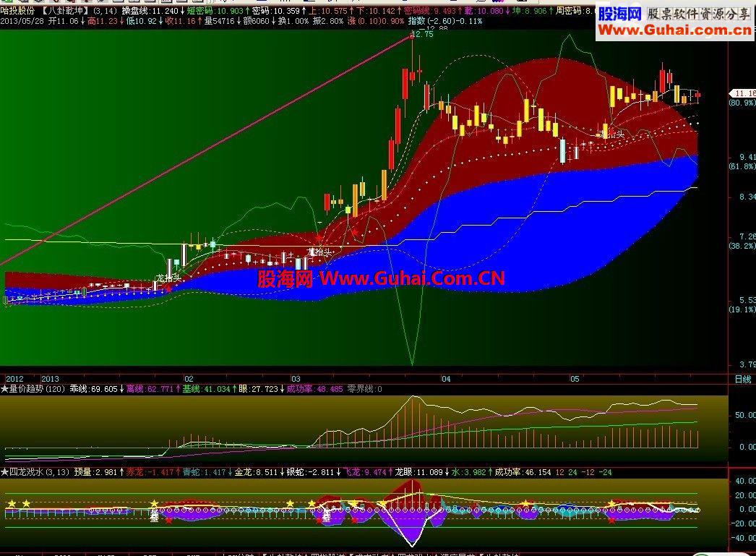Select the 【八卦乾坤】 indicator title
Viewport: 756px width, 556px height.
(x=66, y=11)
